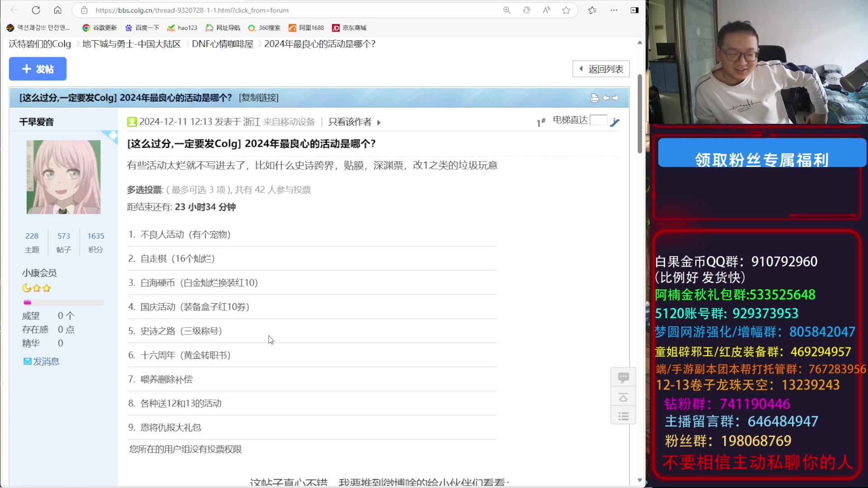Click 沃特碧们的Colg breadcrumb
This screenshot has width=868, height=488.
tap(40, 44)
